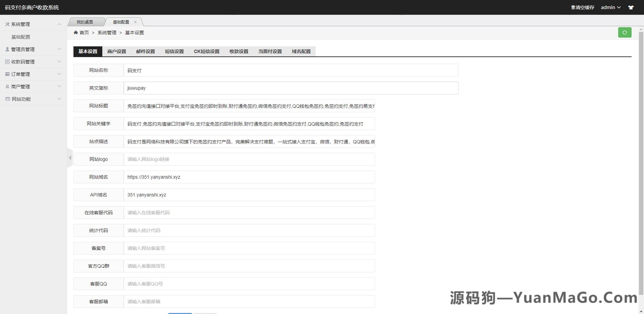The image size is (644, 314).
Task: Click the theme shirt icon in top bar
Action: point(631,7)
